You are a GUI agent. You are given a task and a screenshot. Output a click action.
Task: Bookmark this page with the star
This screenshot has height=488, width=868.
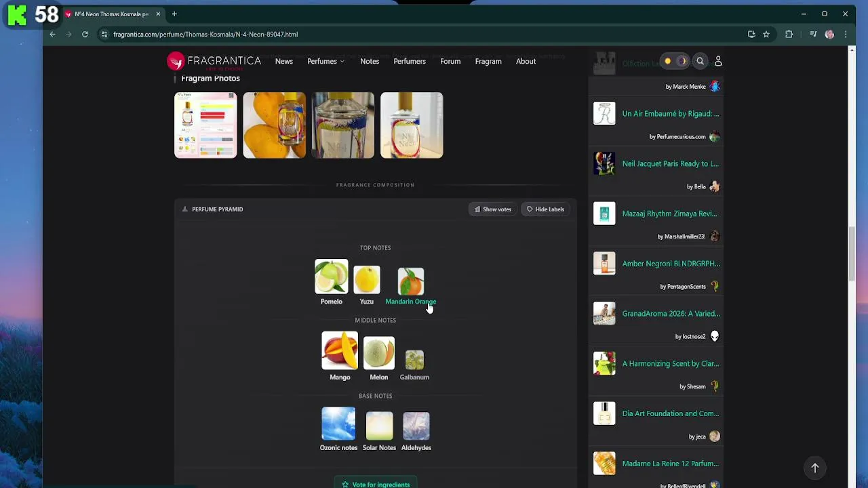click(766, 34)
